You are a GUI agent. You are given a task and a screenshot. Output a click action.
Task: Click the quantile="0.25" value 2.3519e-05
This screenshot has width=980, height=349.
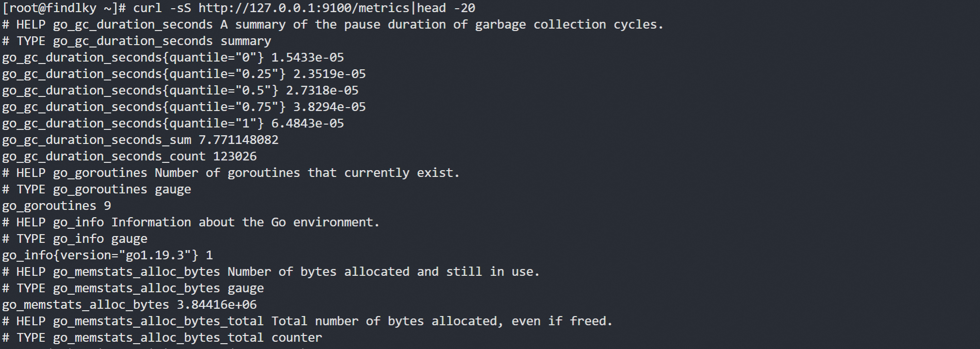pos(329,74)
